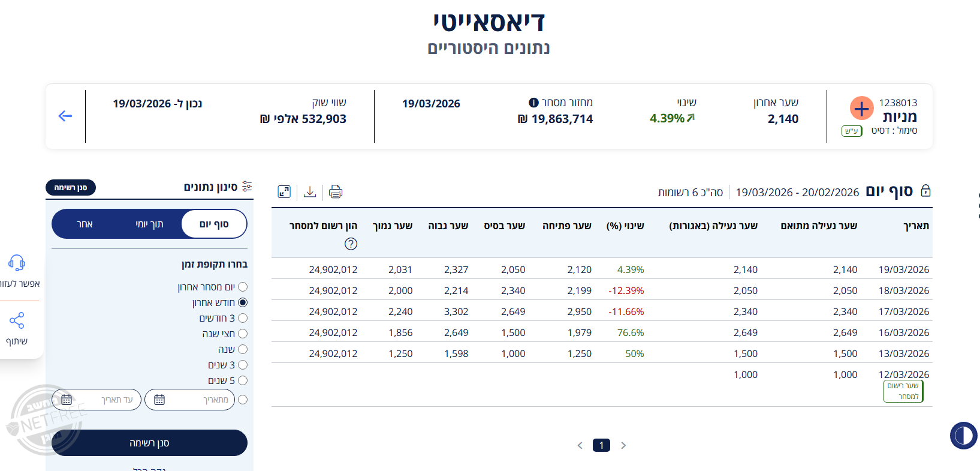Choose the חצי שנה radio option
The height and width of the screenshot is (471, 980).
pyautogui.click(x=243, y=334)
